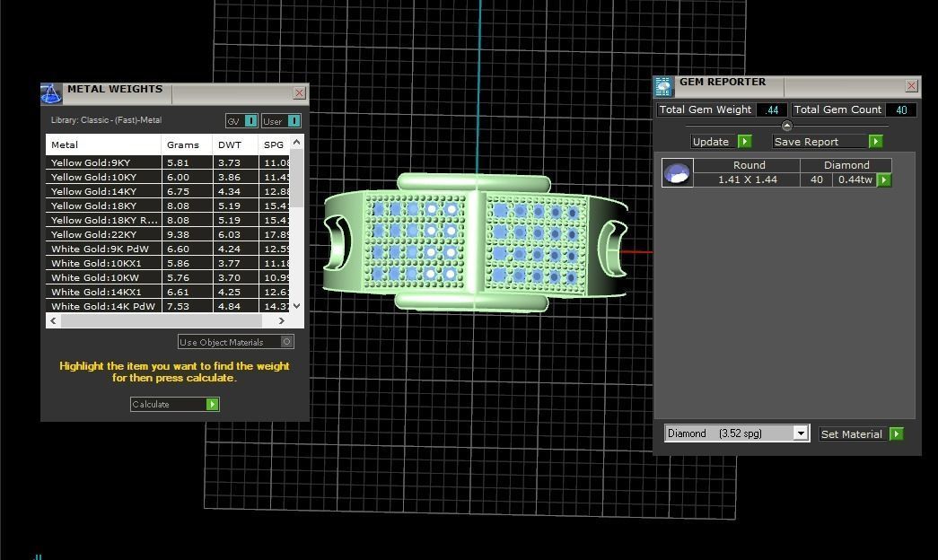
Task: Close the Gem Reporter panel
Action: coord(911,86)
